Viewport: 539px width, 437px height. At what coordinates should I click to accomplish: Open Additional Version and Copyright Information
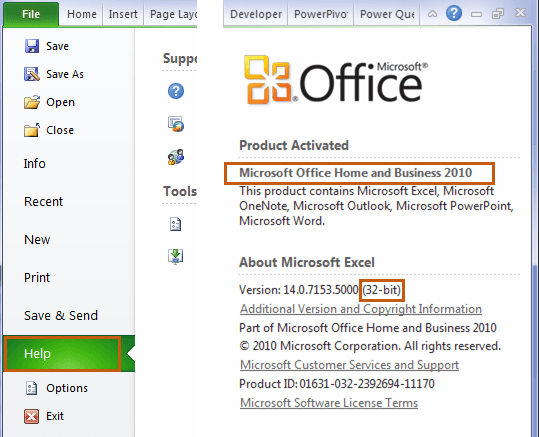(x=361, y=309)
